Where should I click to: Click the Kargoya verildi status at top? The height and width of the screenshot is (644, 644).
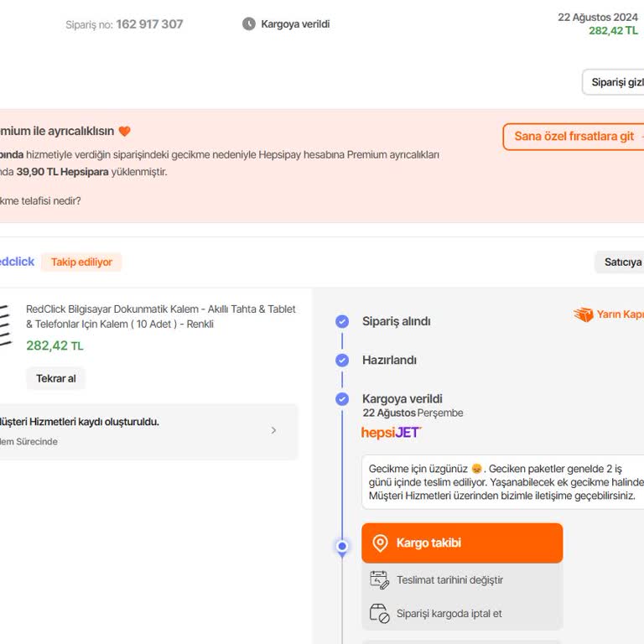[295, 24]
